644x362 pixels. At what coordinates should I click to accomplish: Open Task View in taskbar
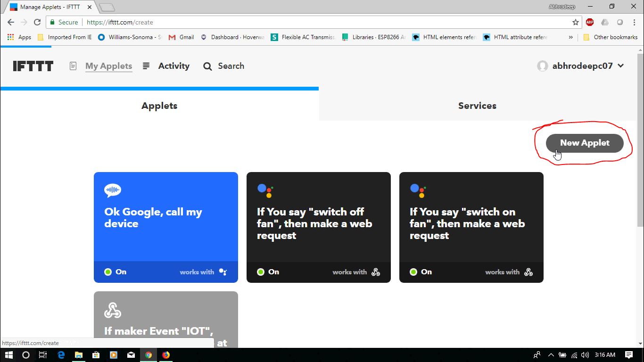pyautogui.click(x=43, y=355)
